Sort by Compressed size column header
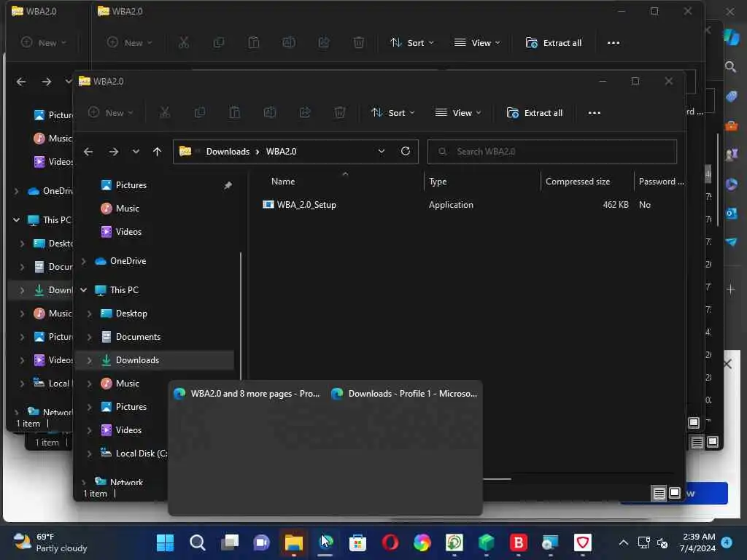Screen dimensions: 747x560 pyautogui.click(x=578, y=182)
